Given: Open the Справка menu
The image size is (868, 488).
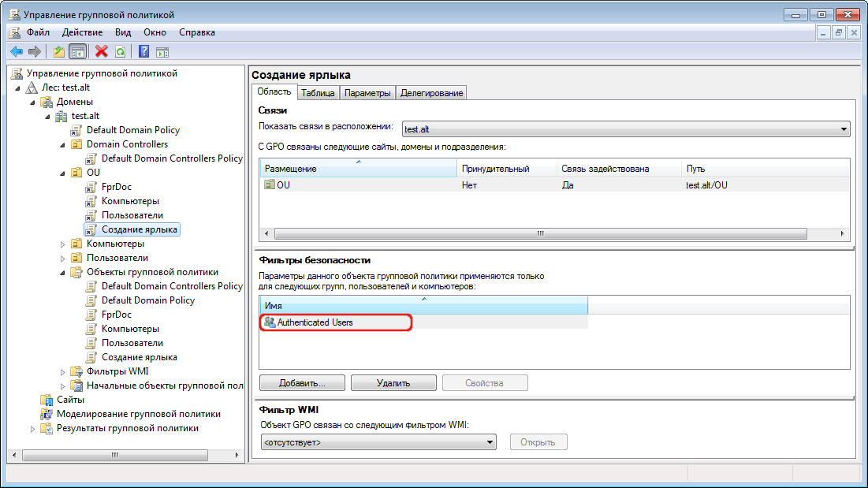Looking at the screenshot, I should [196, 32].
